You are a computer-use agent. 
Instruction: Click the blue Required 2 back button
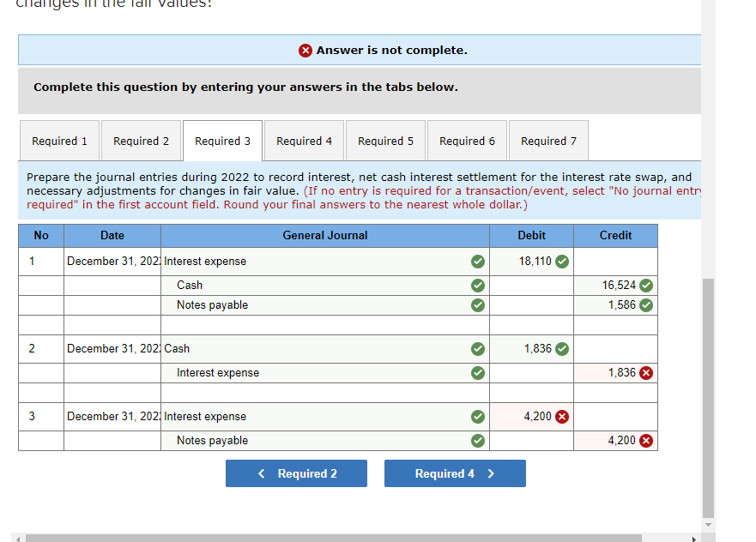(296, 473)
